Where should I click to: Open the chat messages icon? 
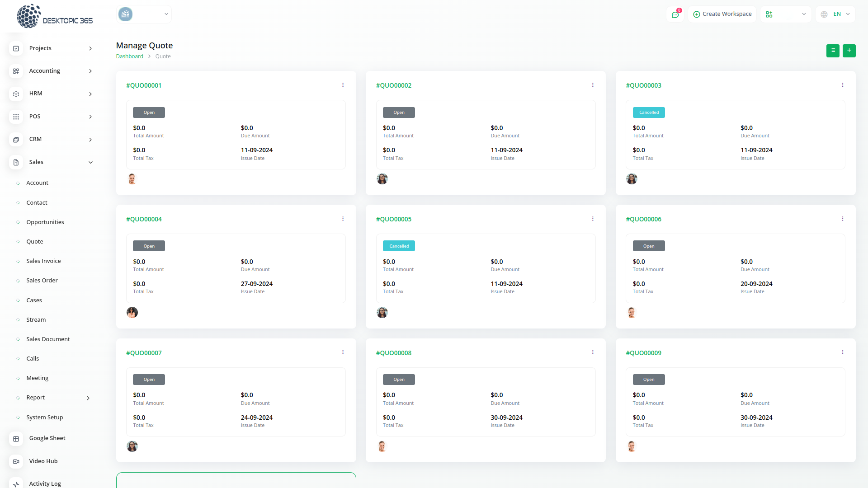[675, 14]
